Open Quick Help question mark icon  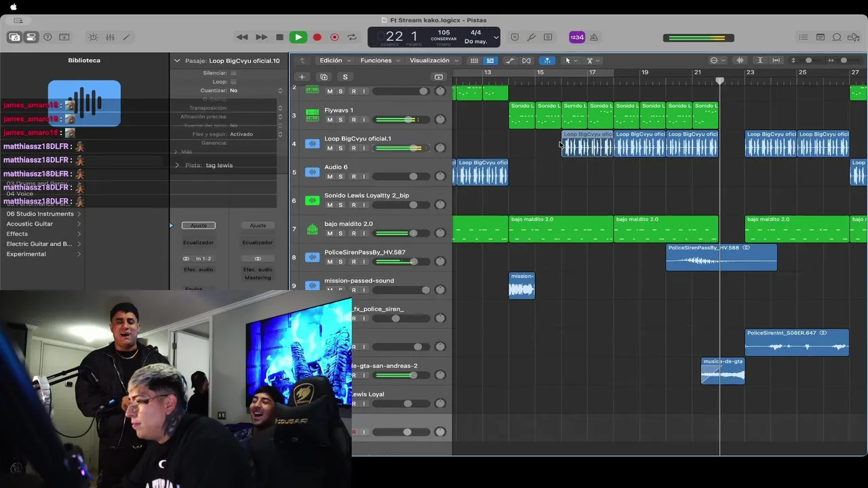pyautogui.click(x=47, y=37)
